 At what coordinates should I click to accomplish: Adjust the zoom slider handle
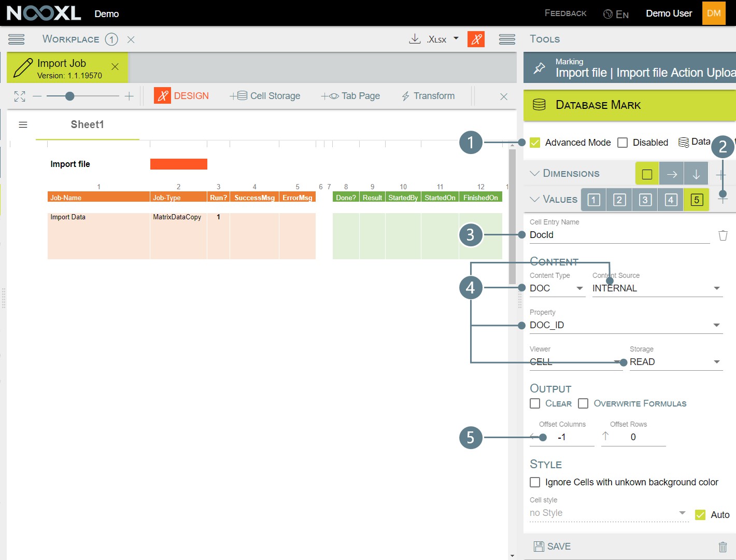click(69, 96)
